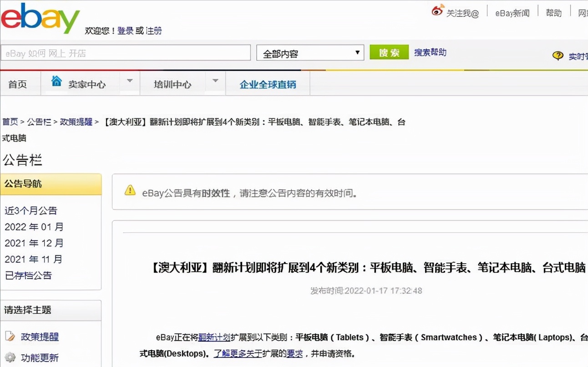Open the 全部内容 category dropdown
The image size is (588, 367).
coord(310,52)
